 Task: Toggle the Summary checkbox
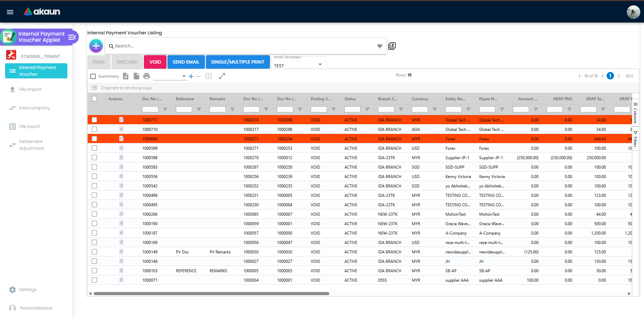click(x=93, y=76)
